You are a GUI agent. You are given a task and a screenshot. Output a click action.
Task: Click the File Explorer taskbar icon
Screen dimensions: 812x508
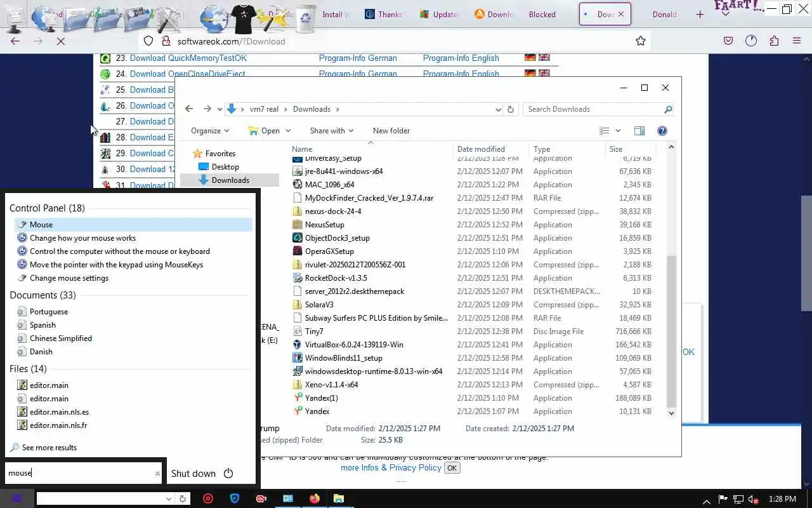(x=339, y=498)
